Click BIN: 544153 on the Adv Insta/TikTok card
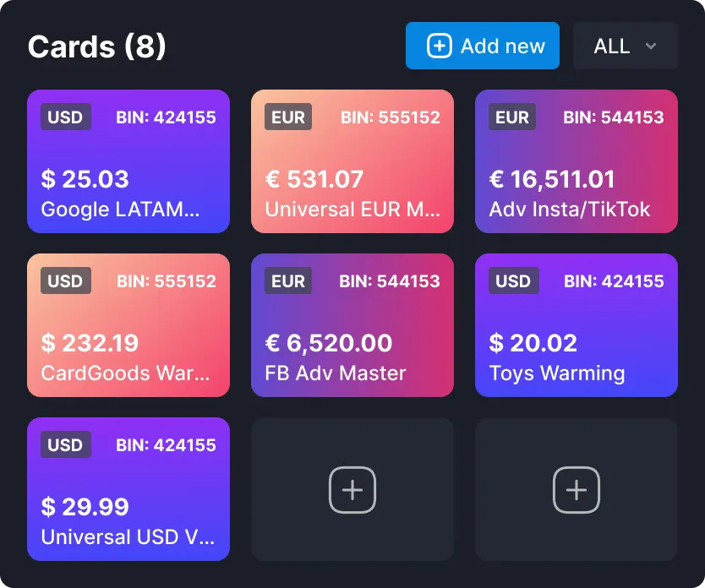 [x=614, y=117]
